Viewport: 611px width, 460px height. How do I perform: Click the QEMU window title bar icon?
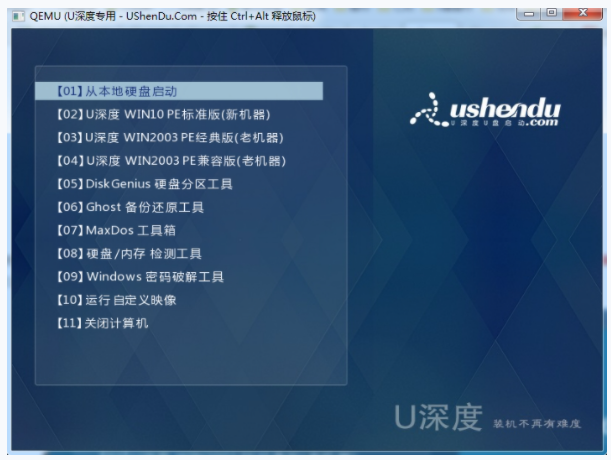click(x=18, y=16)
